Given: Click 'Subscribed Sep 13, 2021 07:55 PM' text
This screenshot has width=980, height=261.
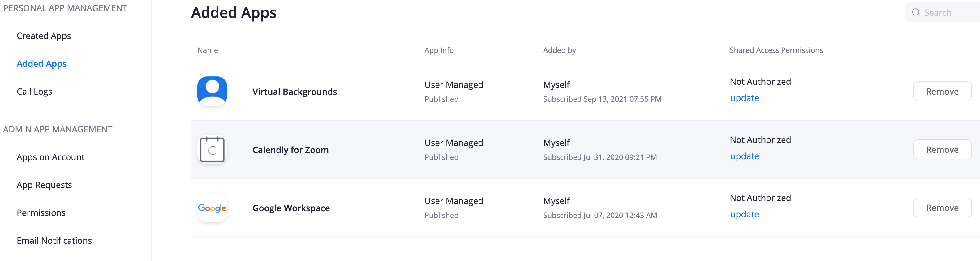Looking at the screenshot, I should 602,99.
